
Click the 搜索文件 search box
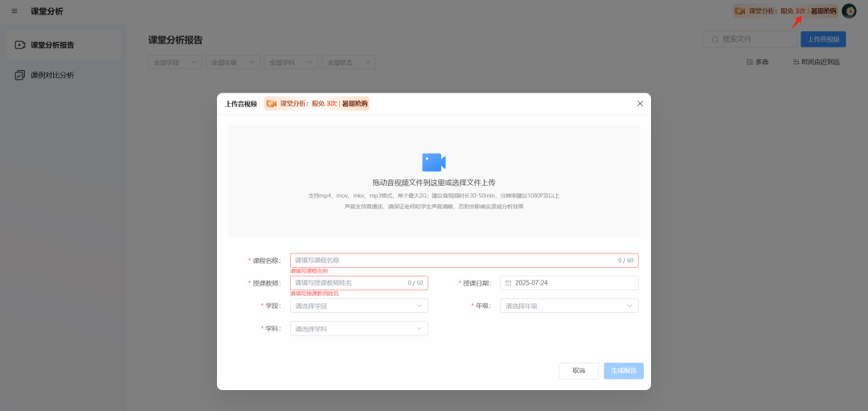(x=750, y=39)
